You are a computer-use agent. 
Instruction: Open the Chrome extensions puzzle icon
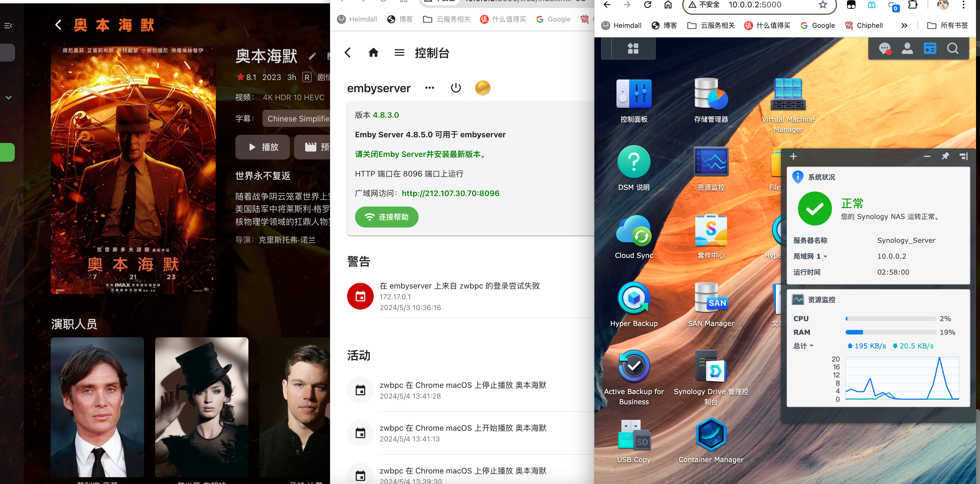click(x=913, y=5)
